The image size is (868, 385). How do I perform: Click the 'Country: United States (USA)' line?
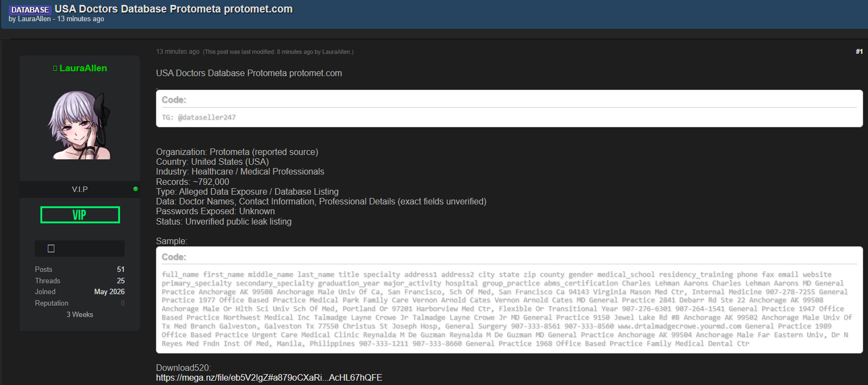point(212,162)
